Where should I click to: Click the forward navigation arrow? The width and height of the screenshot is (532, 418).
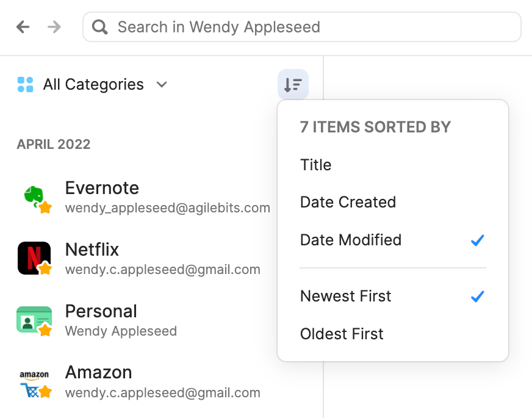[54, 27]
